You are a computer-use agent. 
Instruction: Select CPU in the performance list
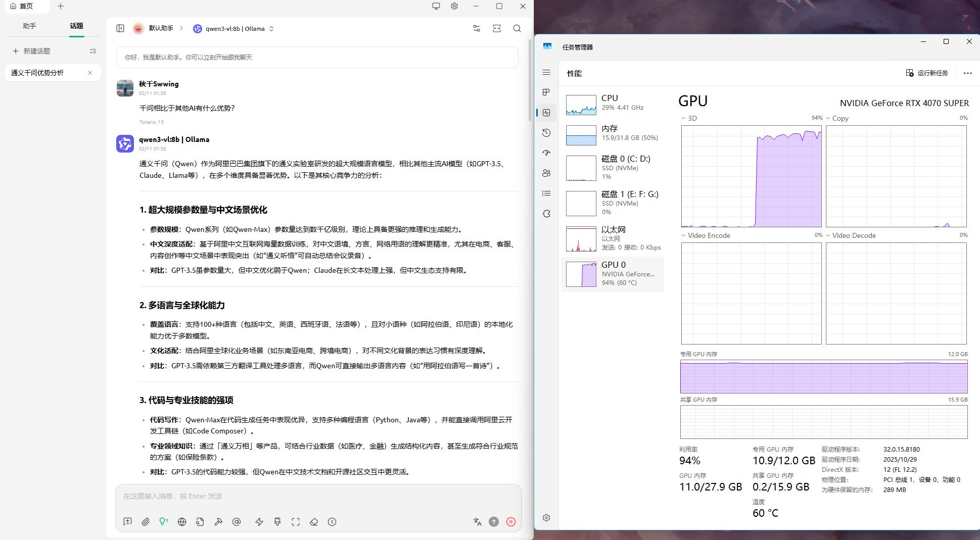click(x=613, y=105)
